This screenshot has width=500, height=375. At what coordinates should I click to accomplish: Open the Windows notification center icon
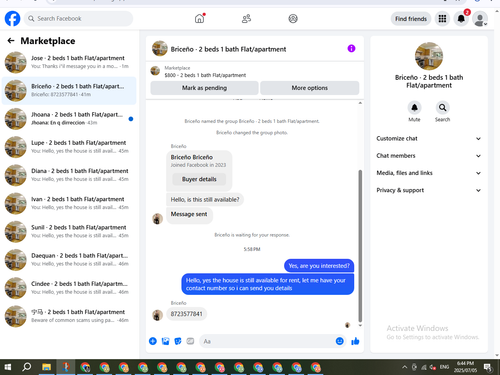point(488,367)
